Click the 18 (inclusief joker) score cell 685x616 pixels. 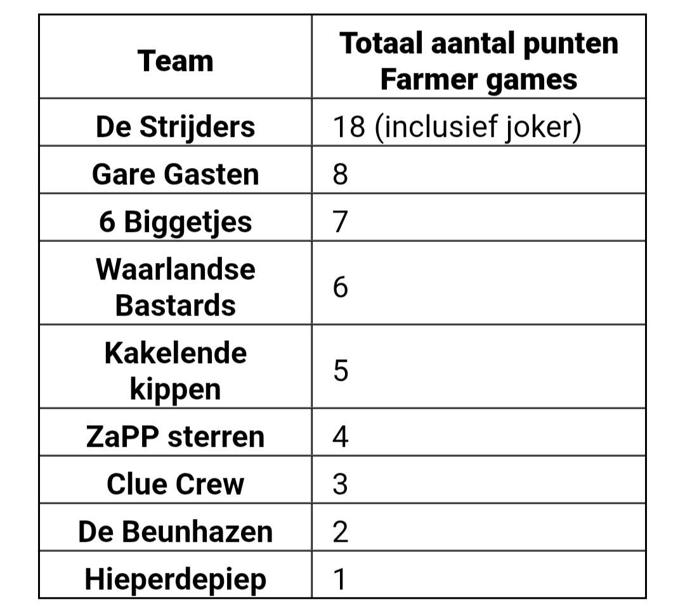[x=479, y=122]
